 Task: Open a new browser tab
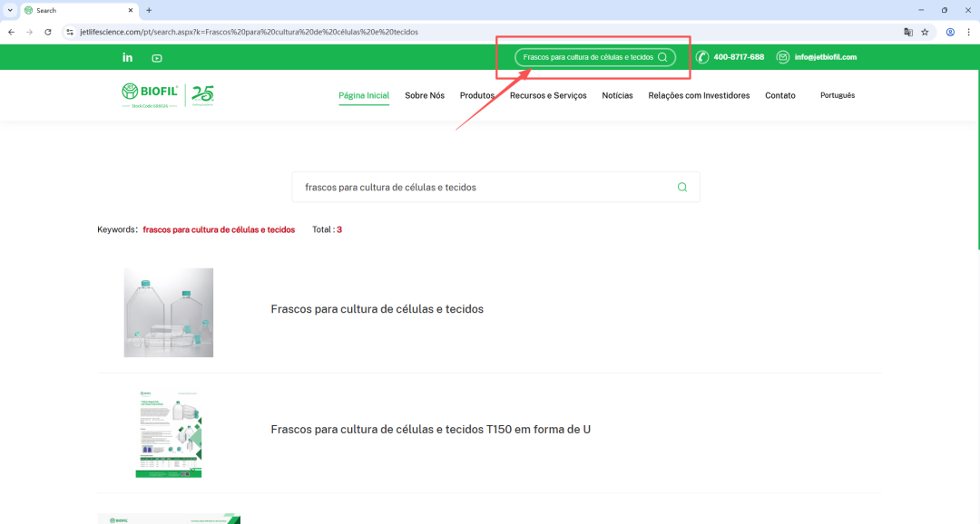(x=149, y=10)
